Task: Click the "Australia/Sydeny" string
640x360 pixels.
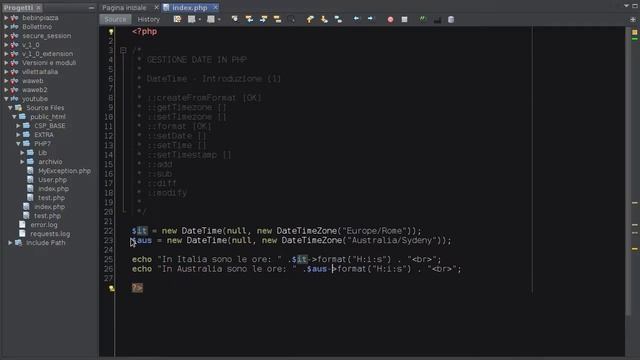Action: (392, 240)
